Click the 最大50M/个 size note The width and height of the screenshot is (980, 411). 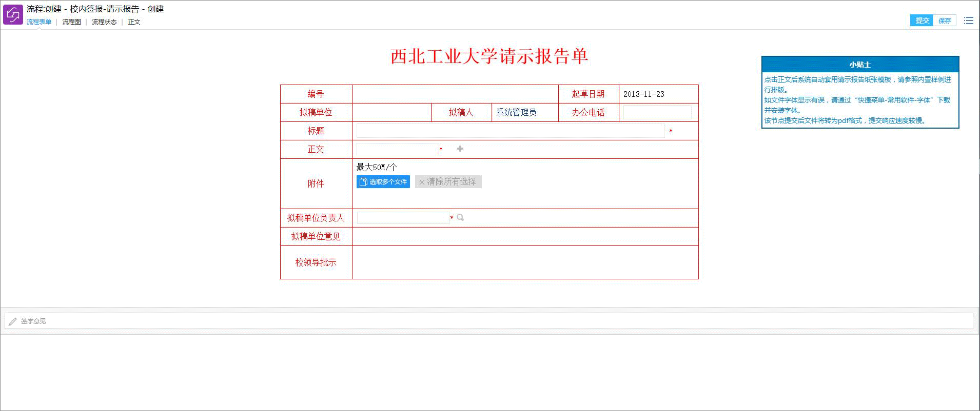click(x=377, y=167)
